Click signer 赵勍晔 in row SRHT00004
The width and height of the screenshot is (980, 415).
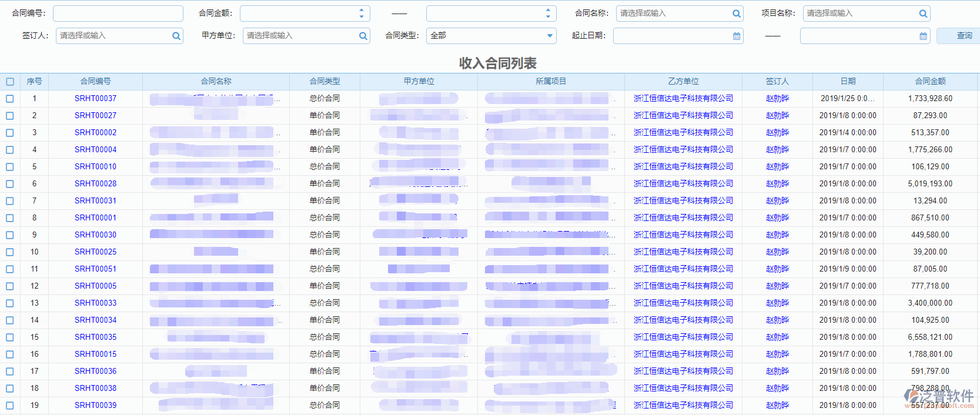click(x=777, y=150)
